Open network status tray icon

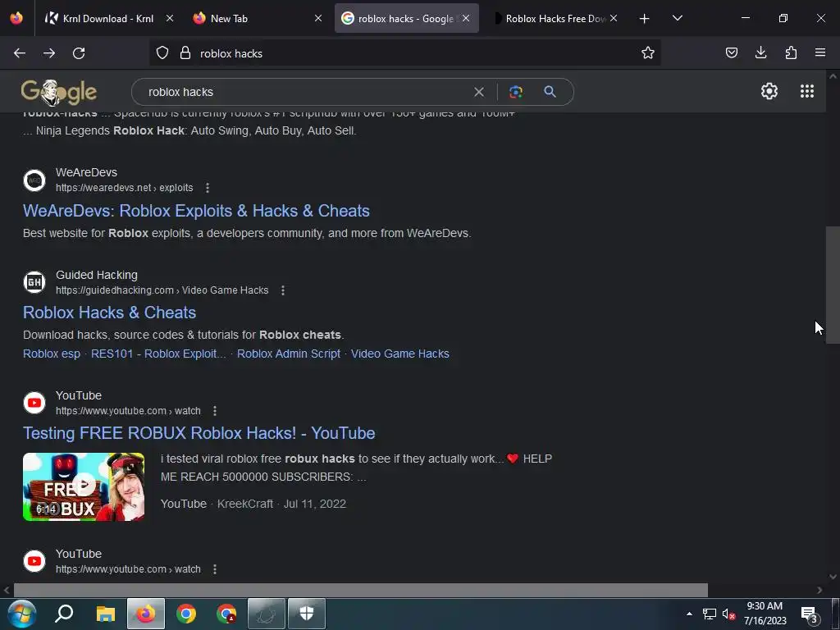709,614
